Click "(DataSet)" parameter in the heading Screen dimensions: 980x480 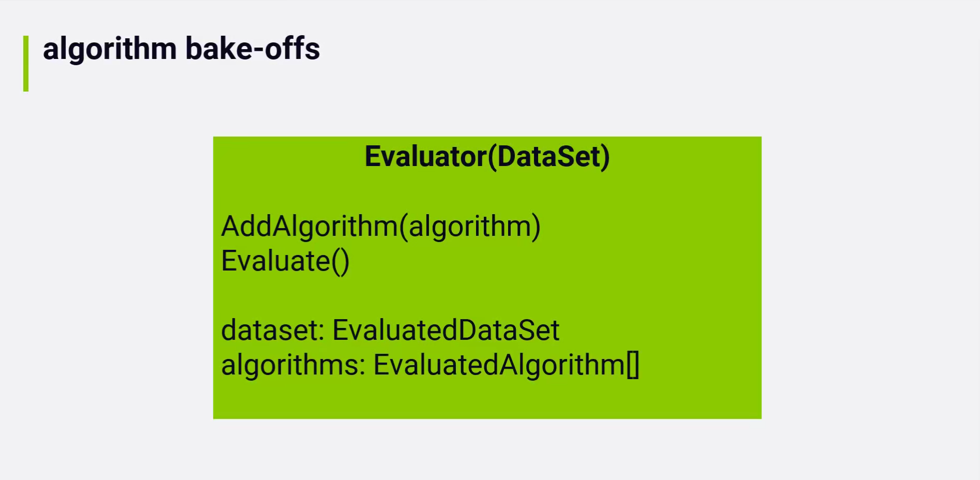[x=548, y=156]
